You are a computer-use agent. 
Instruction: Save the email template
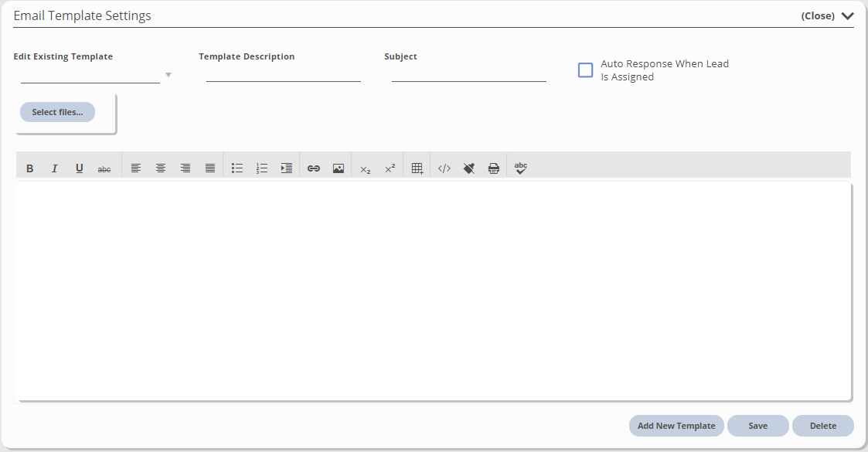[758, 426]
